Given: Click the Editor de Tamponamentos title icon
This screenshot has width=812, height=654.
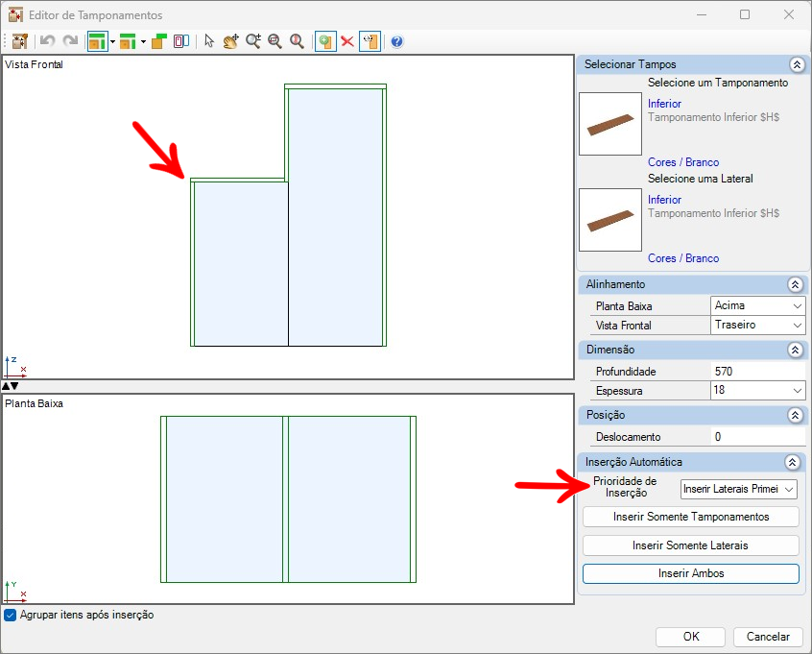Looking at the screenshot, I should (x=15, y=15).
